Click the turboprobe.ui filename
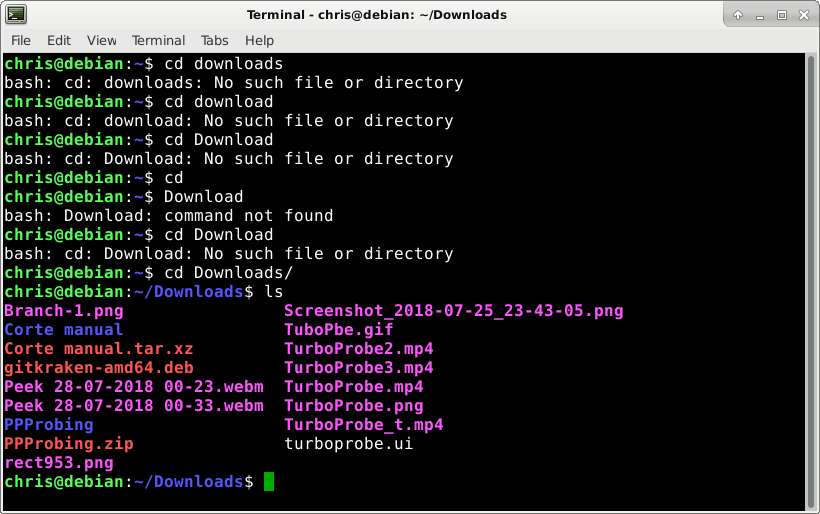820x514 pixels. pyautogui.click(x=349, y=443)
